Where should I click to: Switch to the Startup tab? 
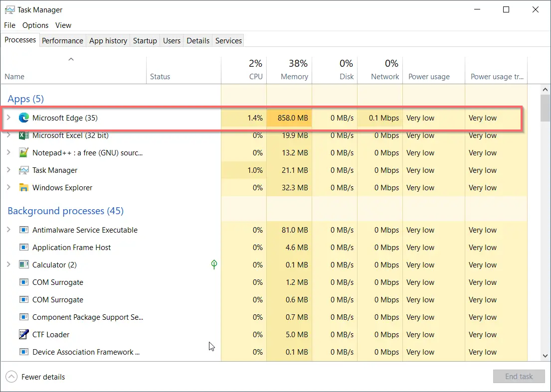pos(145,41)
